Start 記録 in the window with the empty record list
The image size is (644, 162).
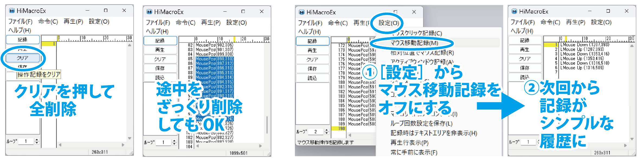coord(23,40)
